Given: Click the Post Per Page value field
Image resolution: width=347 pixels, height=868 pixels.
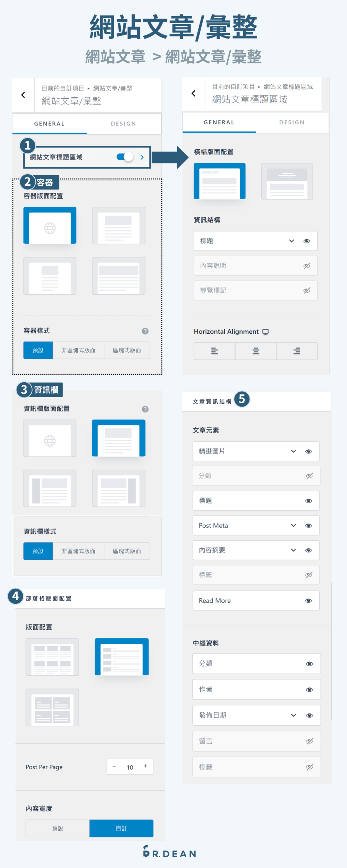Looking at the screenshot, I should pos(130,767).
